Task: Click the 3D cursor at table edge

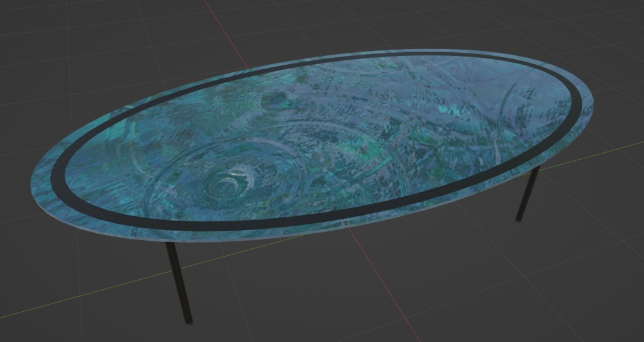Action: click(x=346, y=223)
